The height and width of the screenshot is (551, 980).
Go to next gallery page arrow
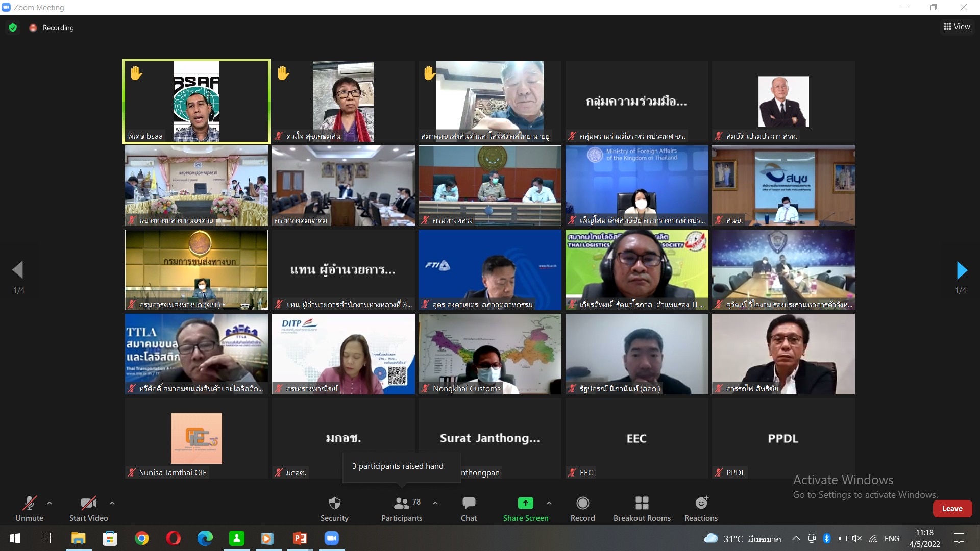tap(962, 270)
